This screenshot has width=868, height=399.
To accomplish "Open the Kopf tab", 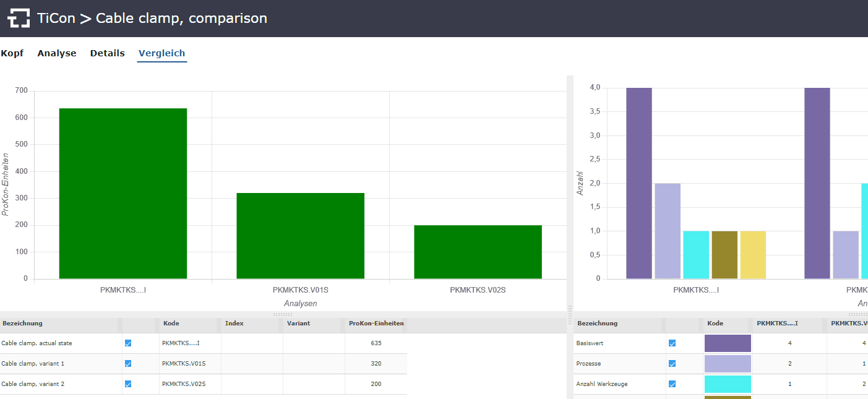I will pos(12,53).
